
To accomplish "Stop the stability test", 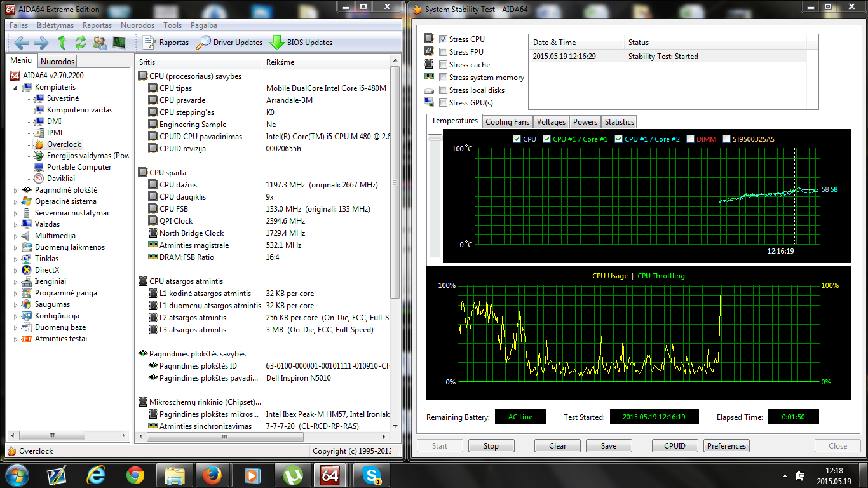I will (491, 446).
